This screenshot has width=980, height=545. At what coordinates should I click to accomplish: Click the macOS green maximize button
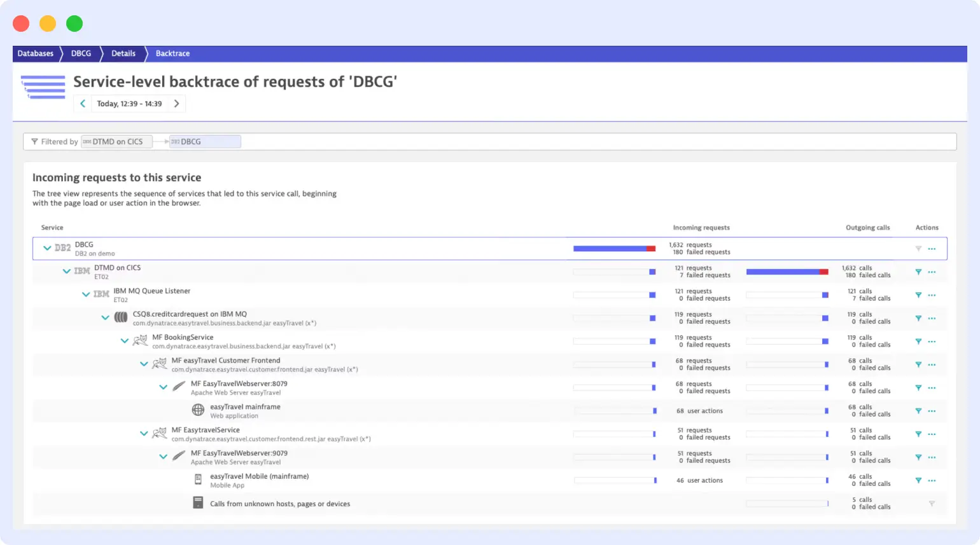[x=74, y=24]
